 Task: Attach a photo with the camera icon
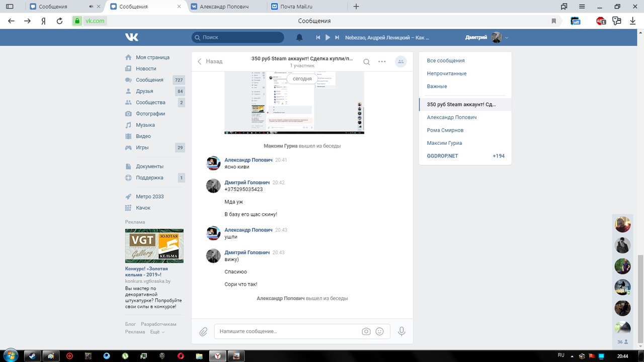pyautogui.click(x=366, y=332)
